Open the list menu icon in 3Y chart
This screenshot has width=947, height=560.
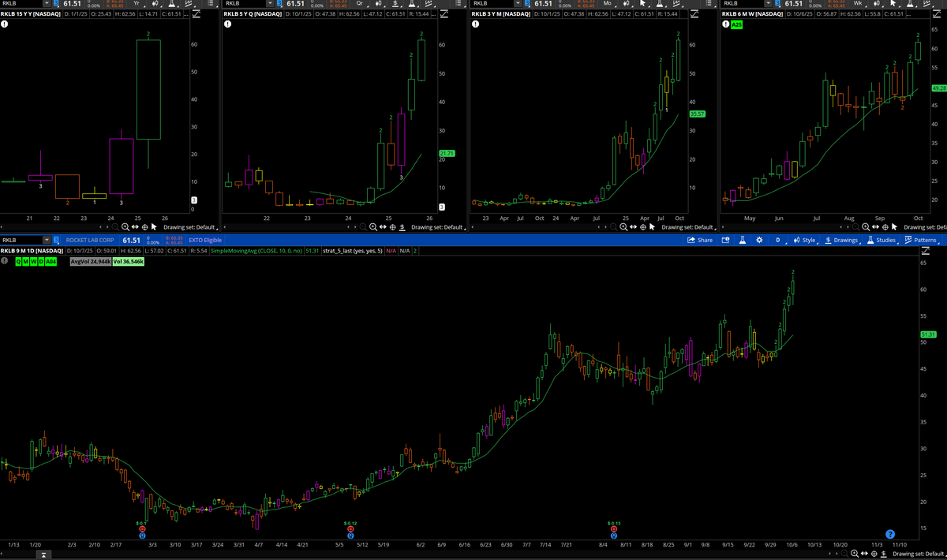(x=709, y=3)
